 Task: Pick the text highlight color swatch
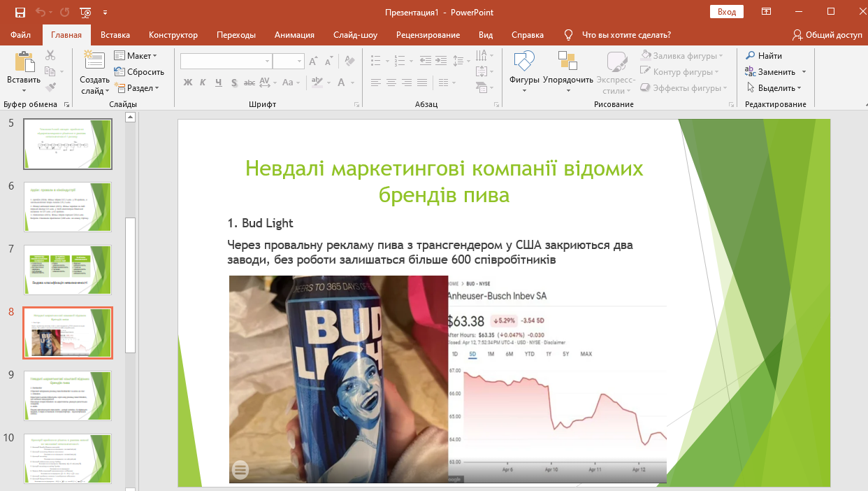pos(319,83)
